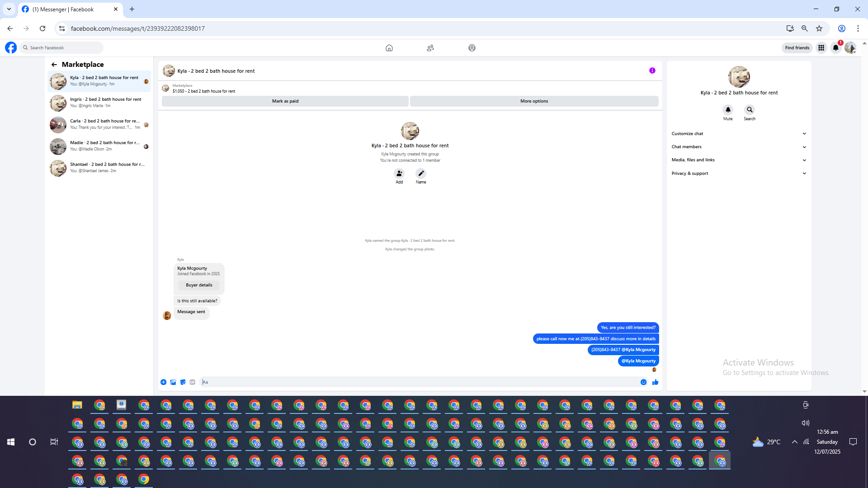The image size is (868, 488).
Task: Open Ingris 2 bed 2 bath conversation
Action: (99, 103)
